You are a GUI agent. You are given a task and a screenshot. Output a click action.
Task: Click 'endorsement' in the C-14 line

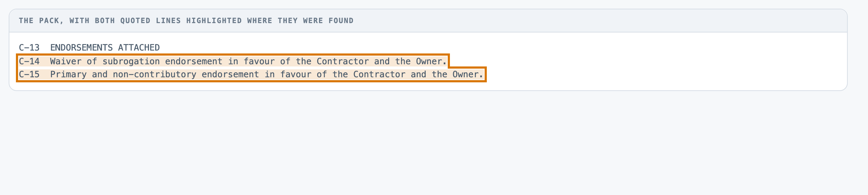click(194, 61)
